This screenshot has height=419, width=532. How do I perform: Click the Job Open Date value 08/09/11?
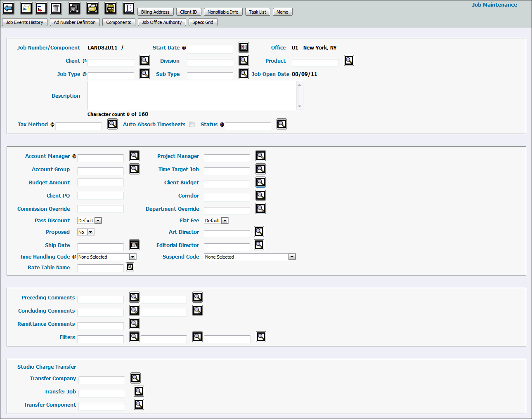coord(305,74)
